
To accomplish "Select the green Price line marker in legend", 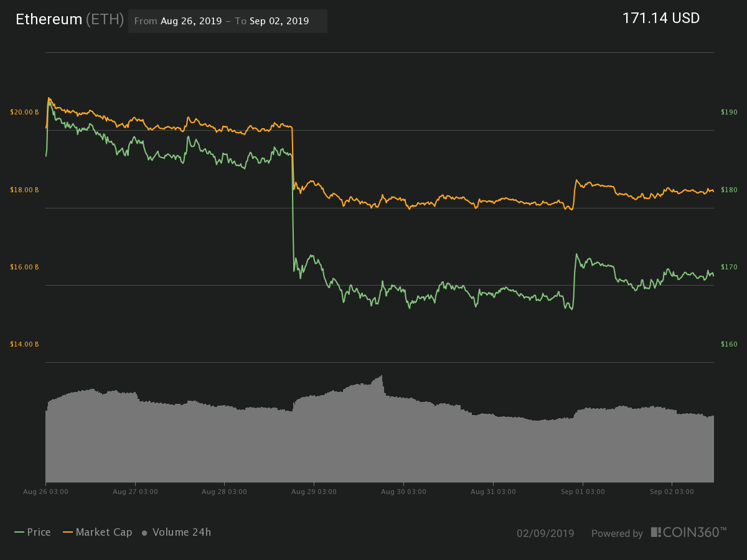I will (18, 532).
